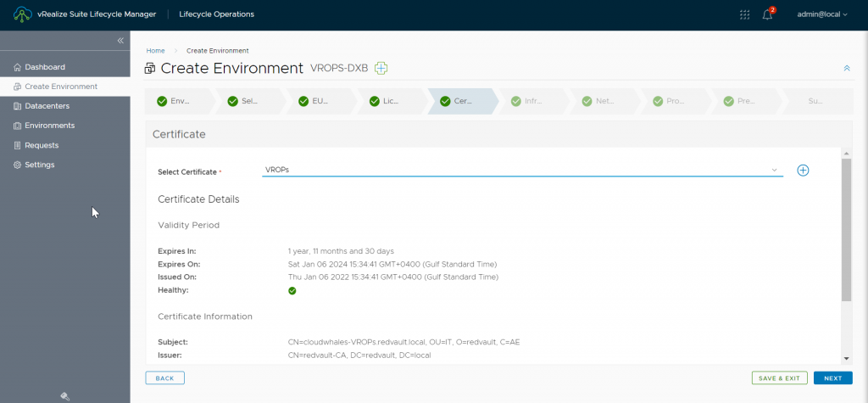Click the Home breadcrumb link

(155, 50)
